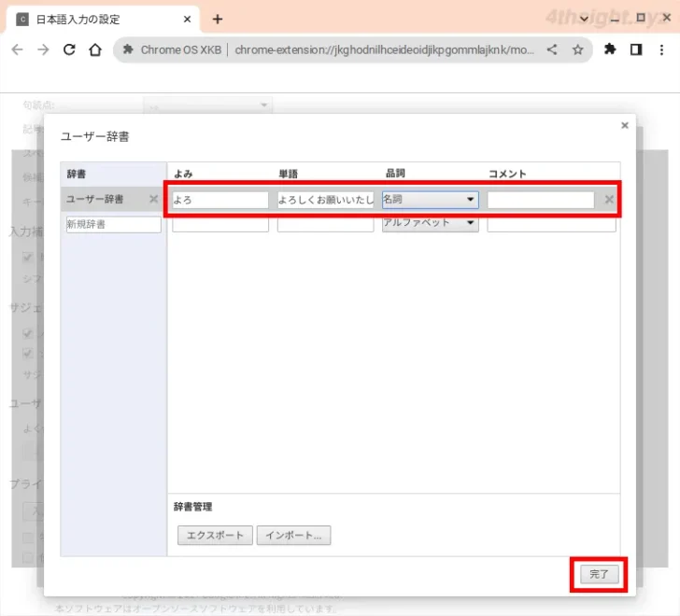Click the よみ column header
Screen dimensions: 680x616
(x=183, y=174)
